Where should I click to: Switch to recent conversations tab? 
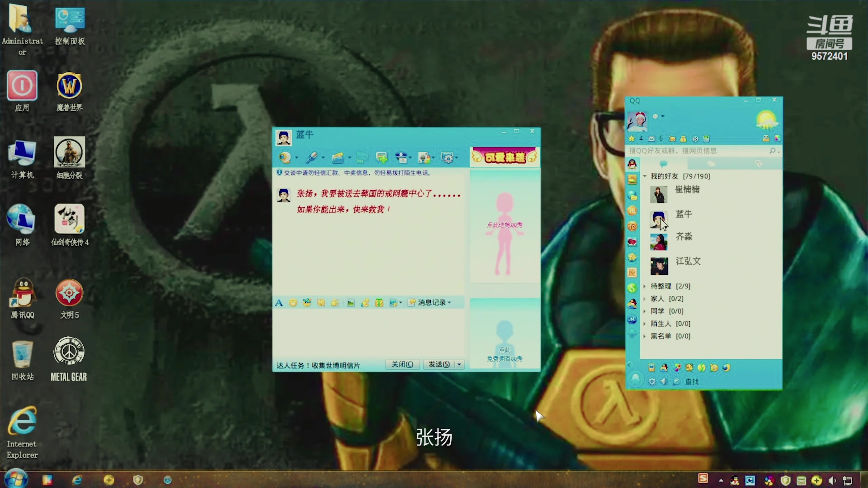[759, 164]
